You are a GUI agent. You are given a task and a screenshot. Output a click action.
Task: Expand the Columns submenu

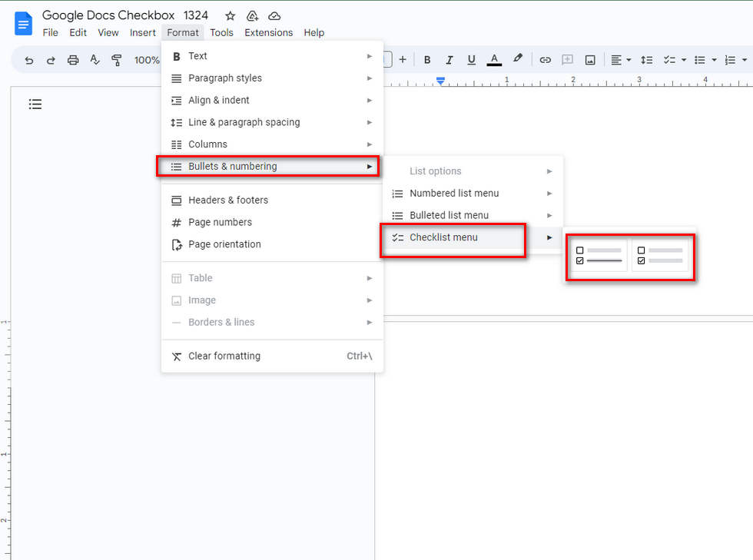pyautogui.click(x=272, y=144)
